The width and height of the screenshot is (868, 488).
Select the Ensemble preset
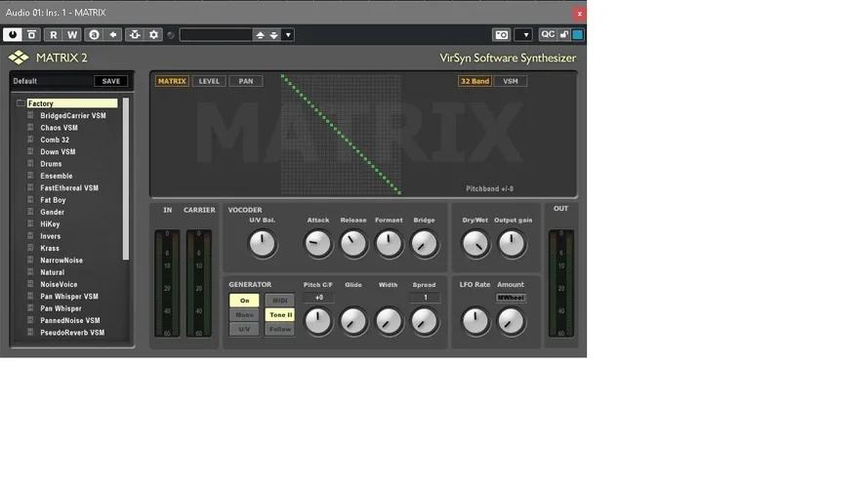point(56,176)
